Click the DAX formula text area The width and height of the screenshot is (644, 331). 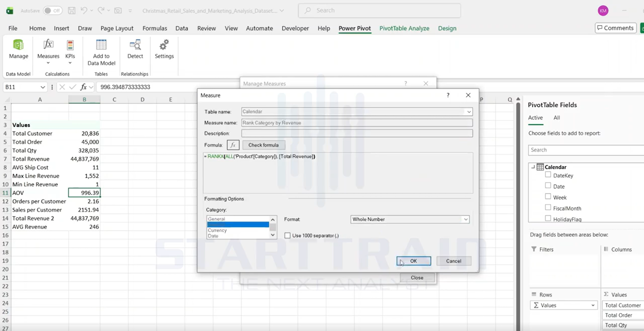click(338, 173)
